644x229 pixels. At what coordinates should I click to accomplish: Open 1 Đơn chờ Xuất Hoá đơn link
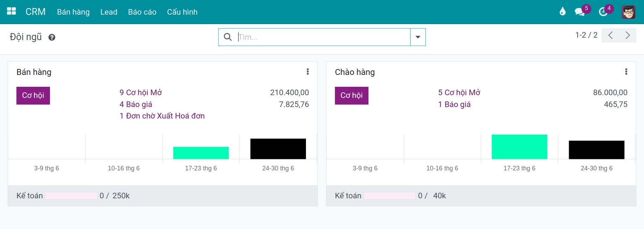click(x=162, y=116)
